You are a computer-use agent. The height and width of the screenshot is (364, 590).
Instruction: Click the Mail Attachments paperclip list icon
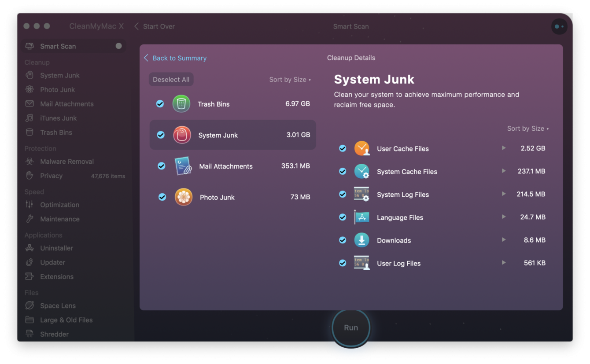pyautogui.click(x=183, y=166)
